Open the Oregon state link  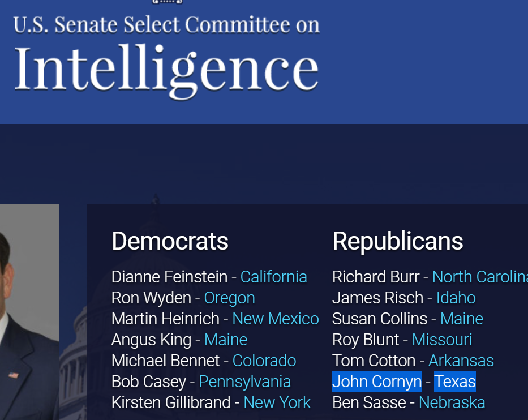229,298
